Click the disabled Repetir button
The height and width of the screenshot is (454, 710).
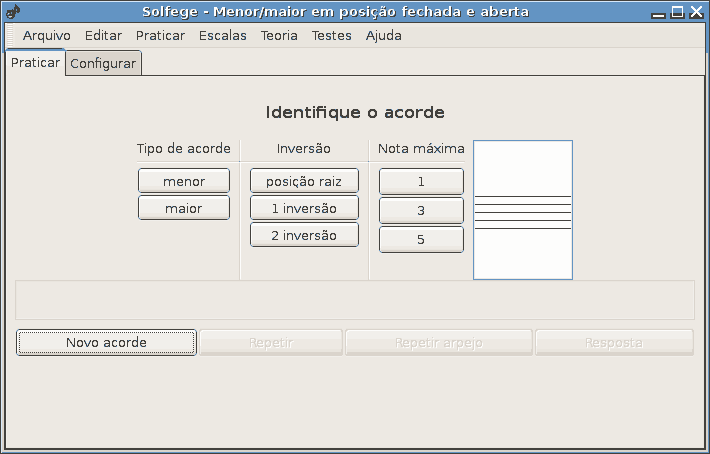271,343
